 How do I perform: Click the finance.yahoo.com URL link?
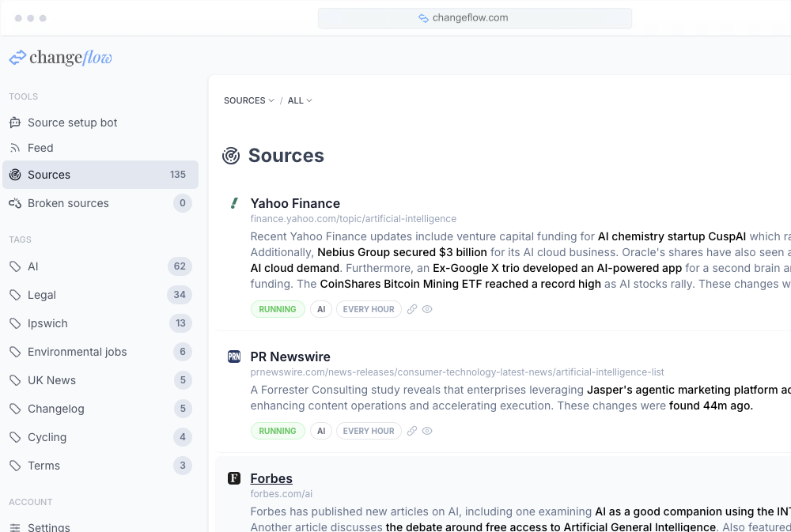[x=354, y=218]
